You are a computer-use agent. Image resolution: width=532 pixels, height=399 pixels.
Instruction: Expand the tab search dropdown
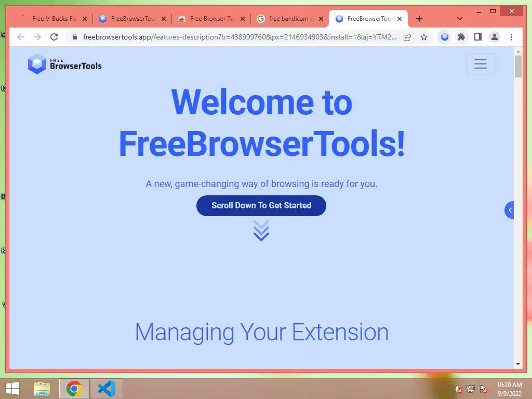point(460,19)
